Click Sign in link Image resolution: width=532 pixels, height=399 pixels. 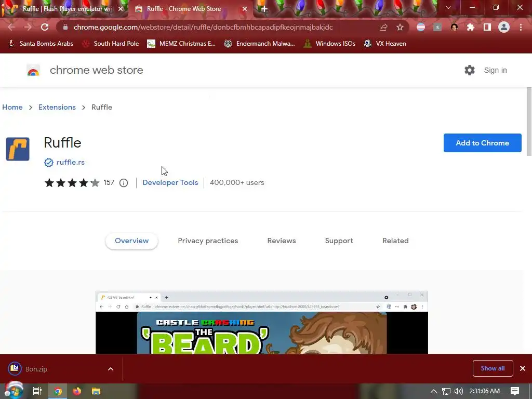tap(495, 70)
